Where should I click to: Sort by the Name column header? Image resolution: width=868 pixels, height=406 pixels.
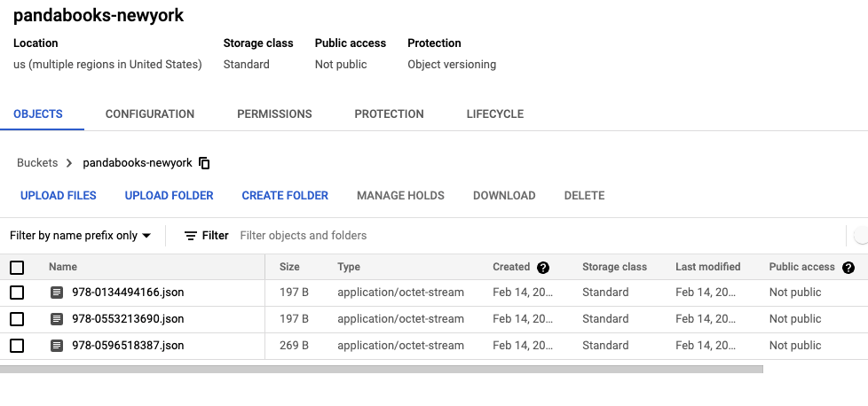[62, 267]
